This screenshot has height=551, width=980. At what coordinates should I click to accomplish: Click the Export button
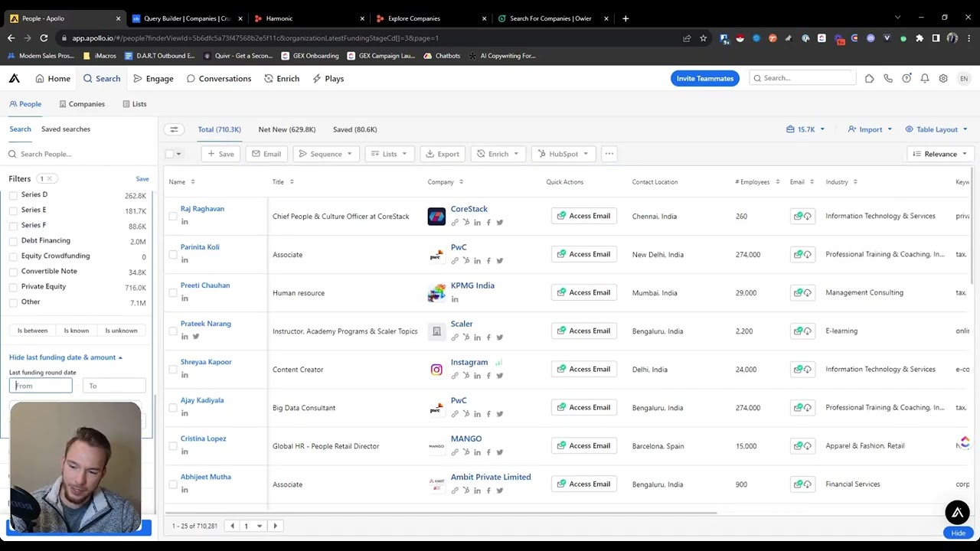(x=443, y=154)
